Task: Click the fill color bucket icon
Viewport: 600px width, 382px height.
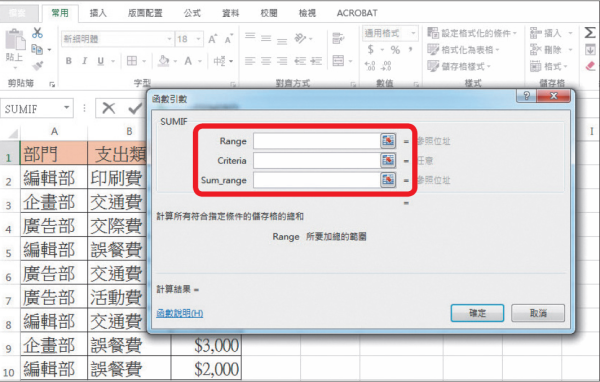Action: (163, 60)
